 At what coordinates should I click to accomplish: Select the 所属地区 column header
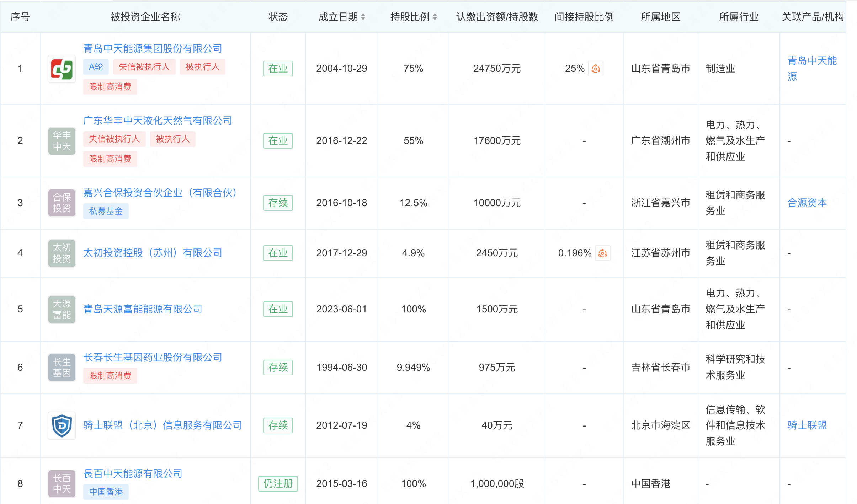point(661,17)
